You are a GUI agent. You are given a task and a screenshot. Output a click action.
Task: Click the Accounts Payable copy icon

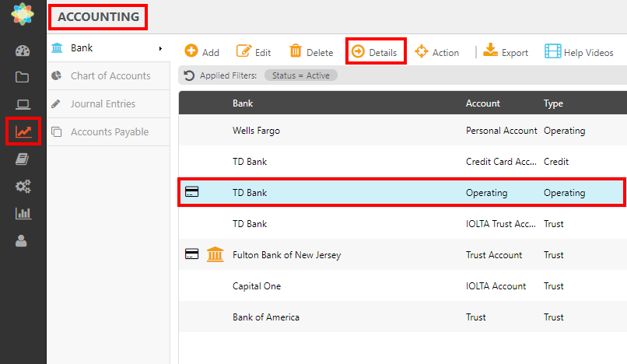point(56,131)
